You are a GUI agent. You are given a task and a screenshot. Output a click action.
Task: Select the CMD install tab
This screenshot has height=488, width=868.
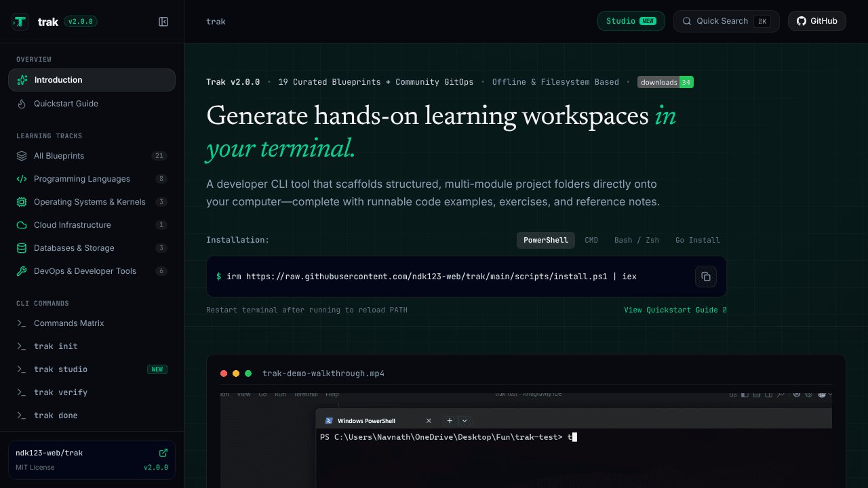tap(591, 240)
